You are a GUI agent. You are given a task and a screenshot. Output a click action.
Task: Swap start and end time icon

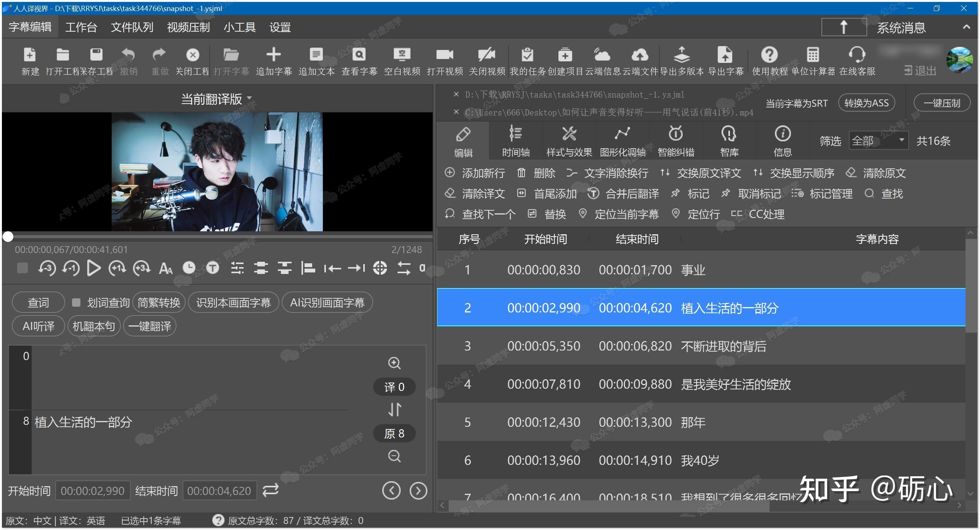coord(271,490)
